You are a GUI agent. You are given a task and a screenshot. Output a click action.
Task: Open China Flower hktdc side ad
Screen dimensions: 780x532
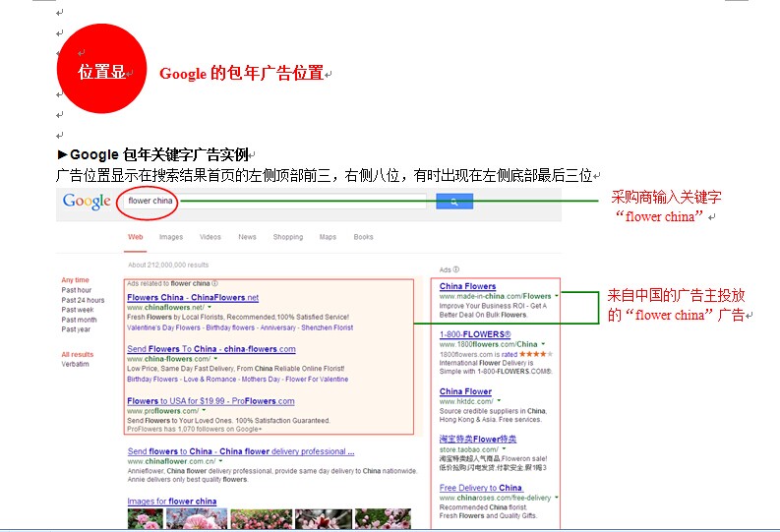click(465, 391)
